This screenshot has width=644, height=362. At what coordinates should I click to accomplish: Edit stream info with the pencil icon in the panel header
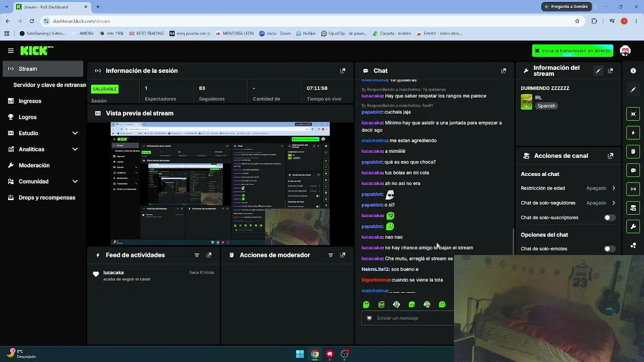pyautogui.click(x=598, y=71)
